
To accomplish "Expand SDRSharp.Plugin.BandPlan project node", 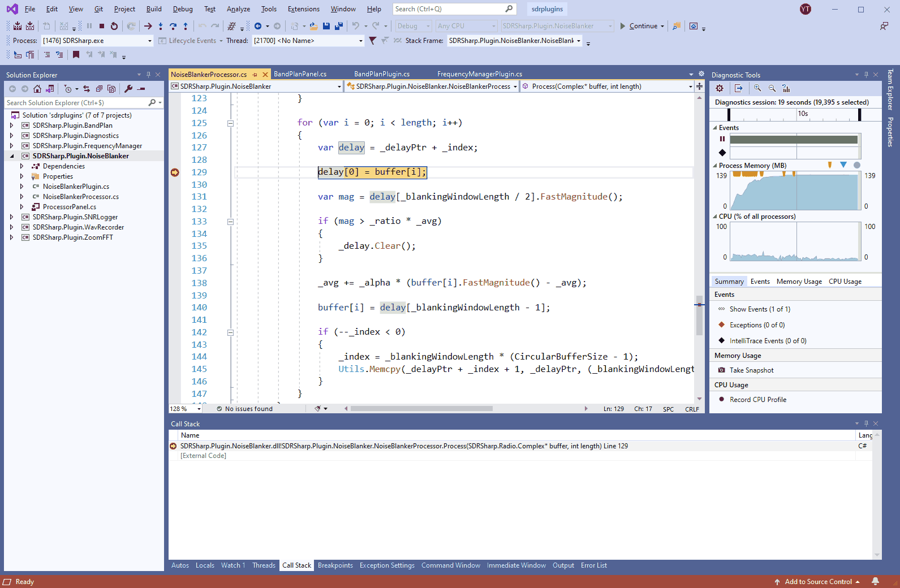I will pos(11,126).
